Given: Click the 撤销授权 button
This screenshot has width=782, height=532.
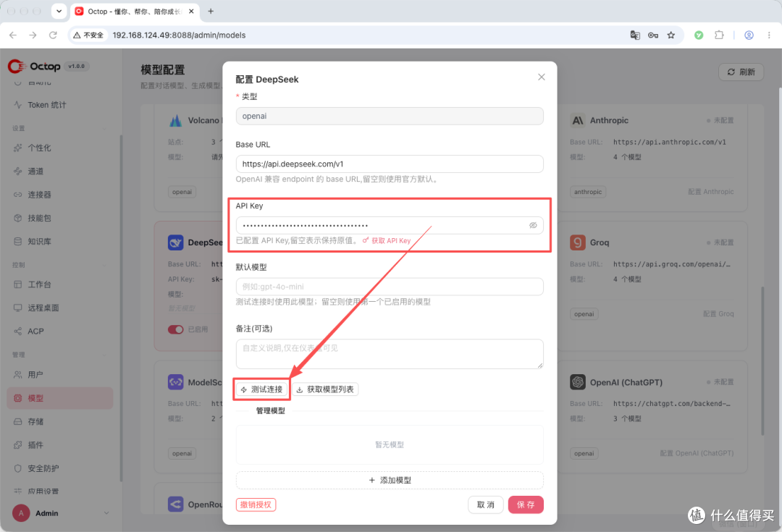Looking at the screenshot, I should 256,504.
